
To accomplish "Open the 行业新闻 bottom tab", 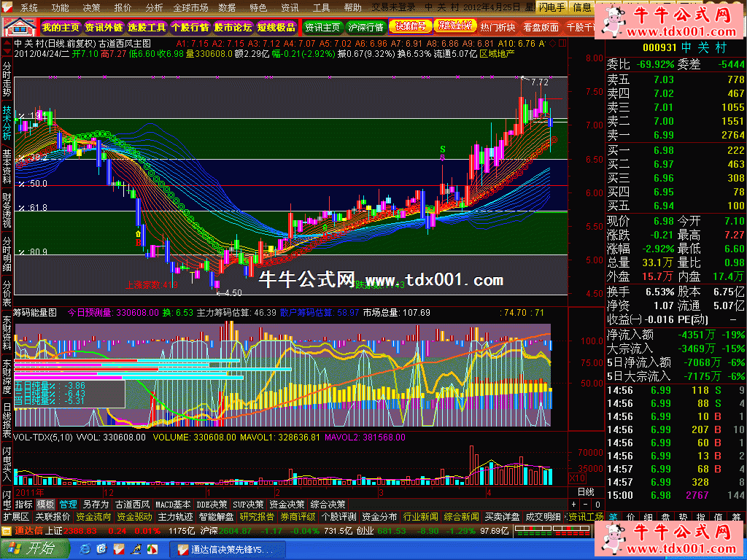I will 421,517.
